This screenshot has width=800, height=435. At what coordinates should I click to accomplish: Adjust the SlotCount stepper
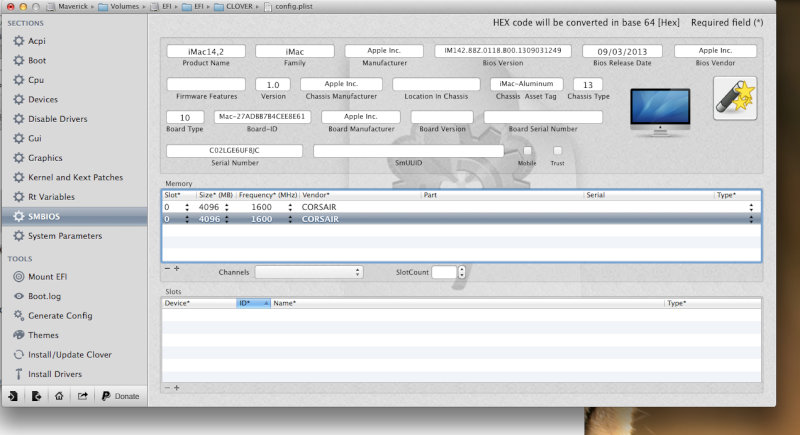pos(461,272)
